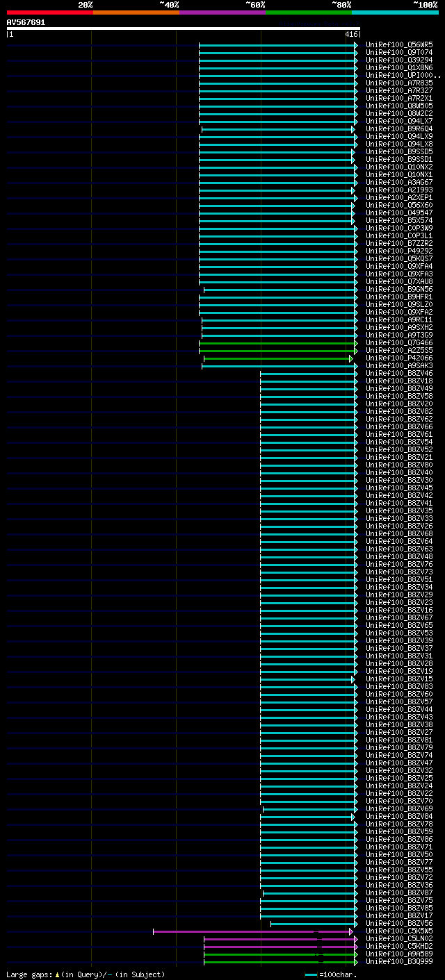Click the purple alignment bar in the C5K5W5 row
The image size is (445, 980).
(x=253, y=931)
